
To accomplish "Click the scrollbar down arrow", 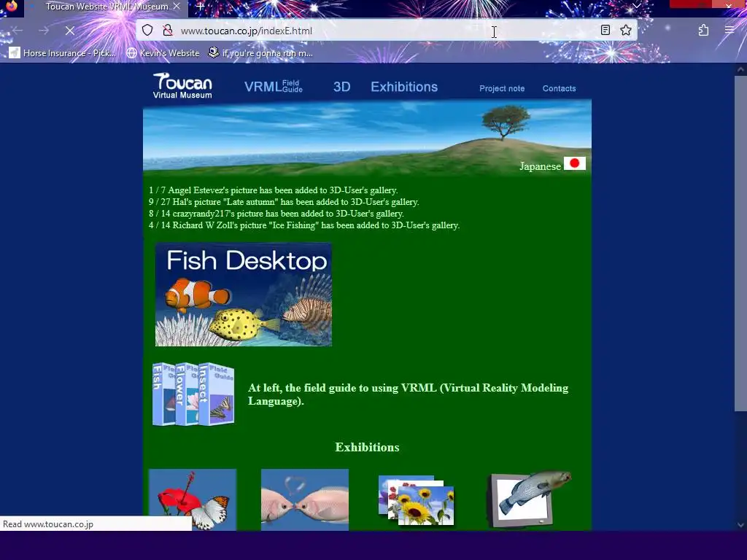I will click(x=740, y=525).
